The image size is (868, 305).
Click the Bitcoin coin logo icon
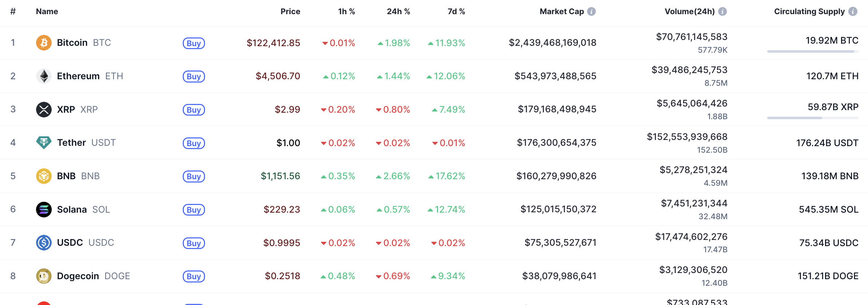[x=44, y=43]
